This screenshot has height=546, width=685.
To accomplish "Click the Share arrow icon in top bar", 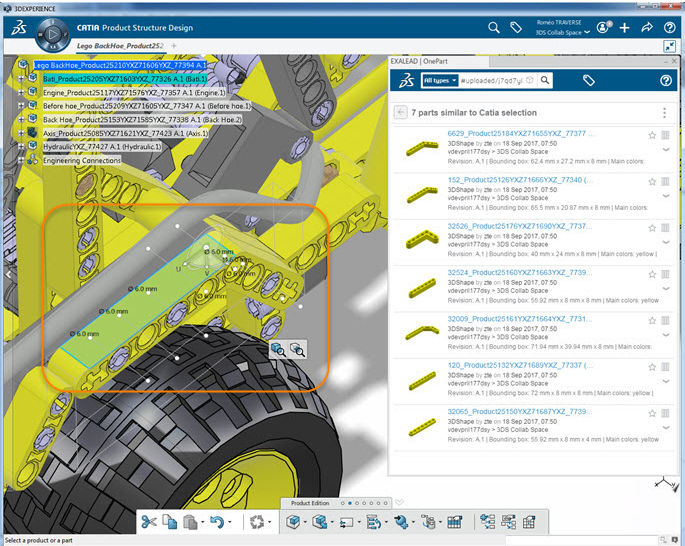I will pyautogui.click(x=647, y=28).
